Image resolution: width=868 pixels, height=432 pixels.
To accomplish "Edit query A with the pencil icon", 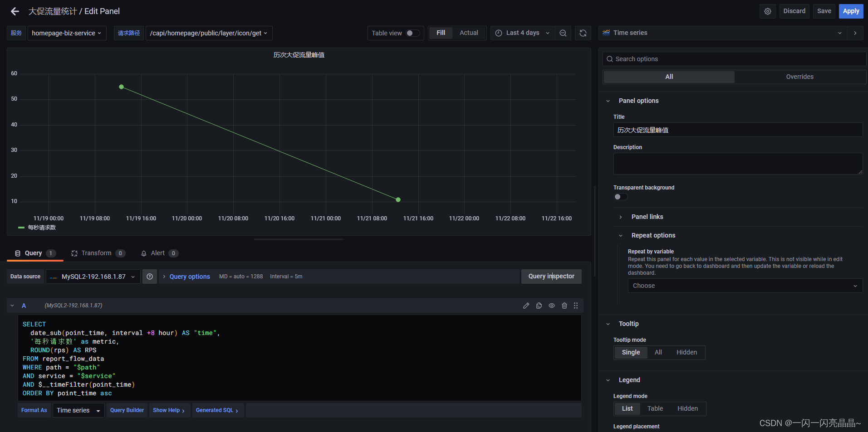I will click(526, 306).
